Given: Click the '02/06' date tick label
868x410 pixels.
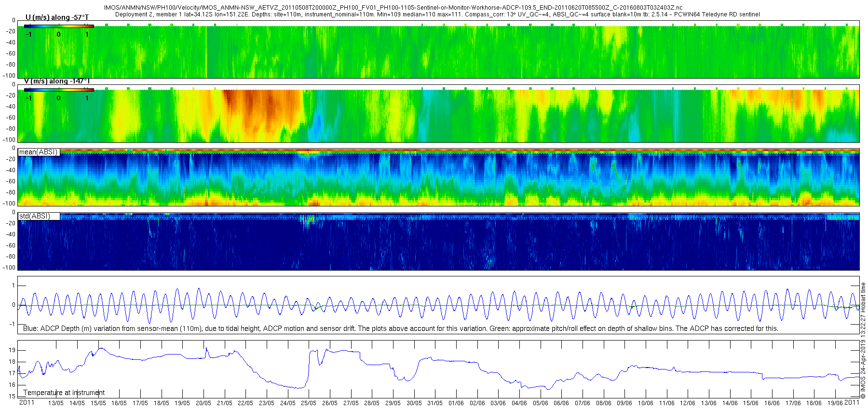Looking at the screenshot, I should point(477,403).
